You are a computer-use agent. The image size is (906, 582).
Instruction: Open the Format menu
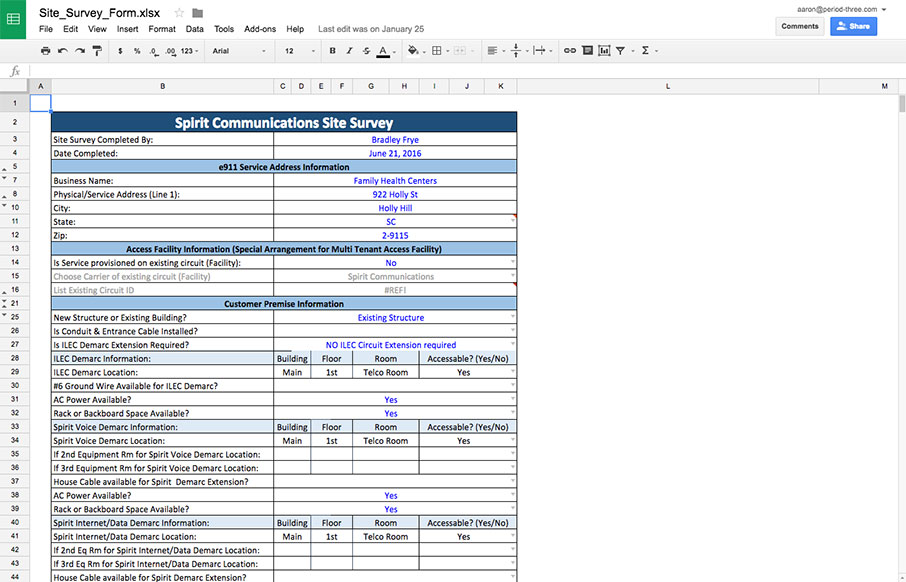(x=162, y=29)
